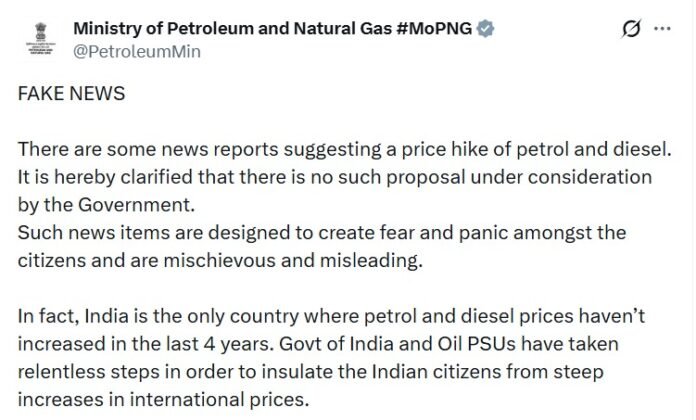The width and height of the screenshot is (696, 420).
Task: Open the three-dot more options menu
Action: pyautogui.click(x=661, y=30)
